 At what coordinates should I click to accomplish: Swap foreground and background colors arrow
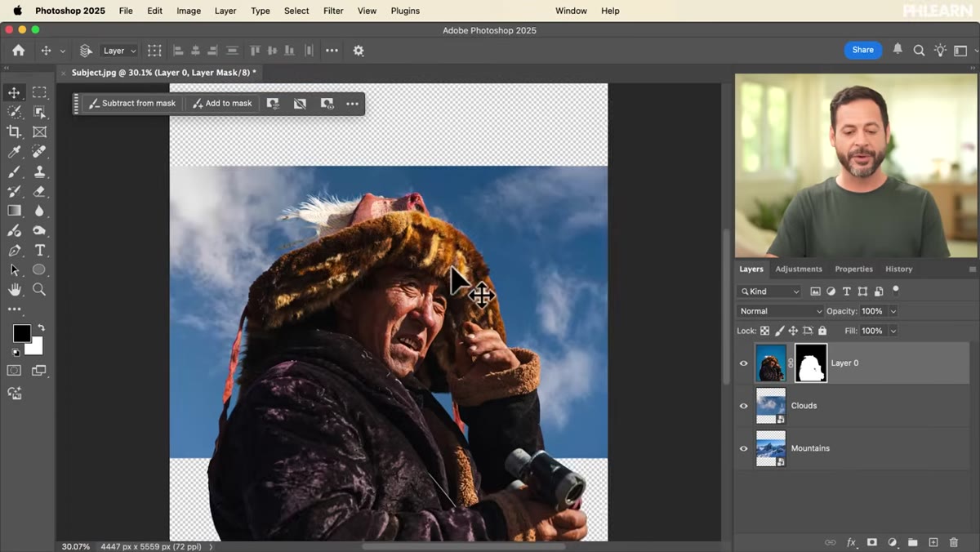(41, 328)
